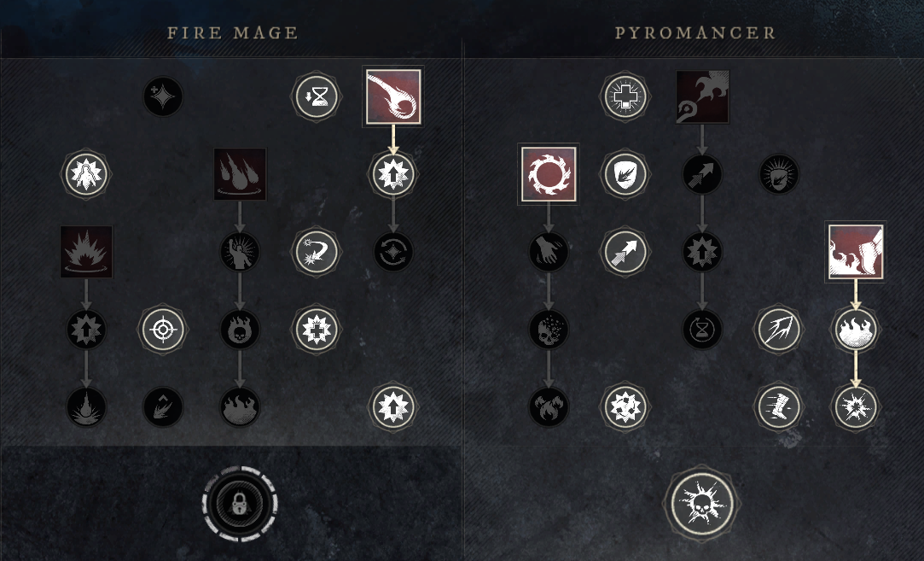Select the flaming shield passive node
This screenshot has height=561, width=924.
point(625,174)
